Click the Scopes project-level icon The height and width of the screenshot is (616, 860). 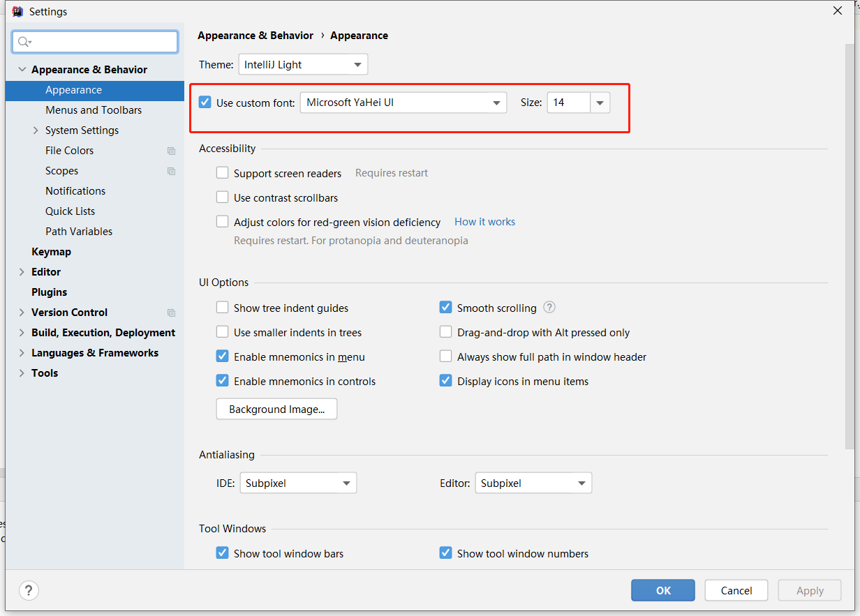tap(171, 171)
